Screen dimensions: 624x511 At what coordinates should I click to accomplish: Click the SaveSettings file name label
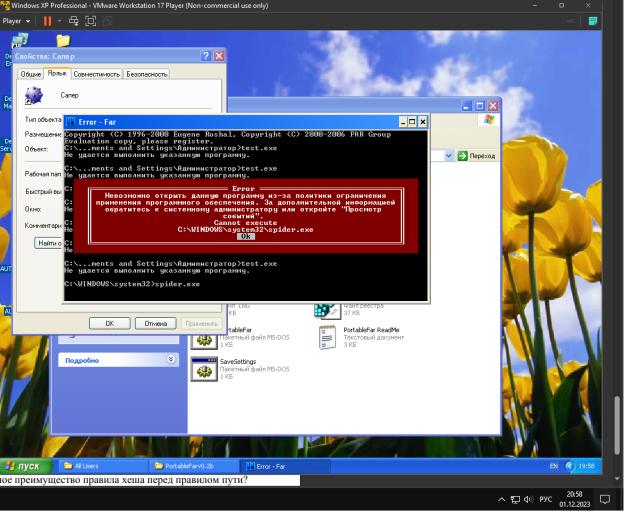click(x=238, y=362)
